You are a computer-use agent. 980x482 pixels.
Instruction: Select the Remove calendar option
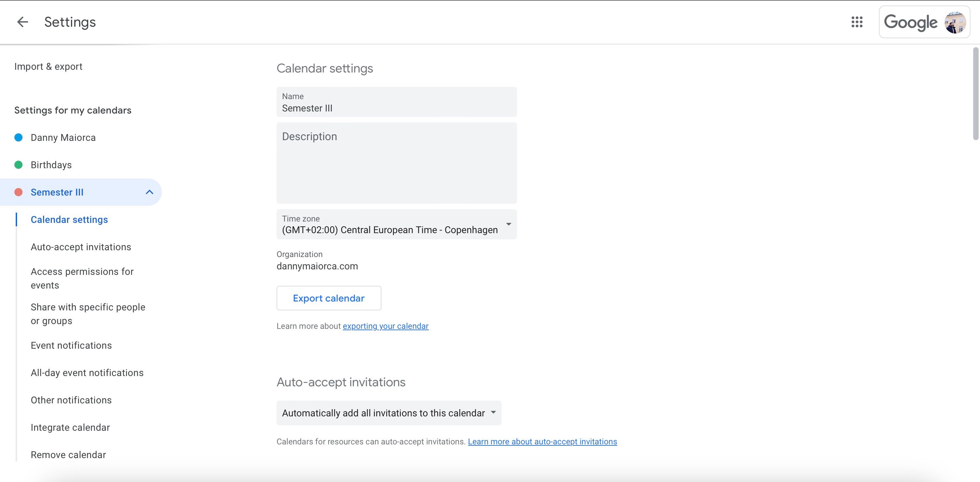(x=68, y=454)
